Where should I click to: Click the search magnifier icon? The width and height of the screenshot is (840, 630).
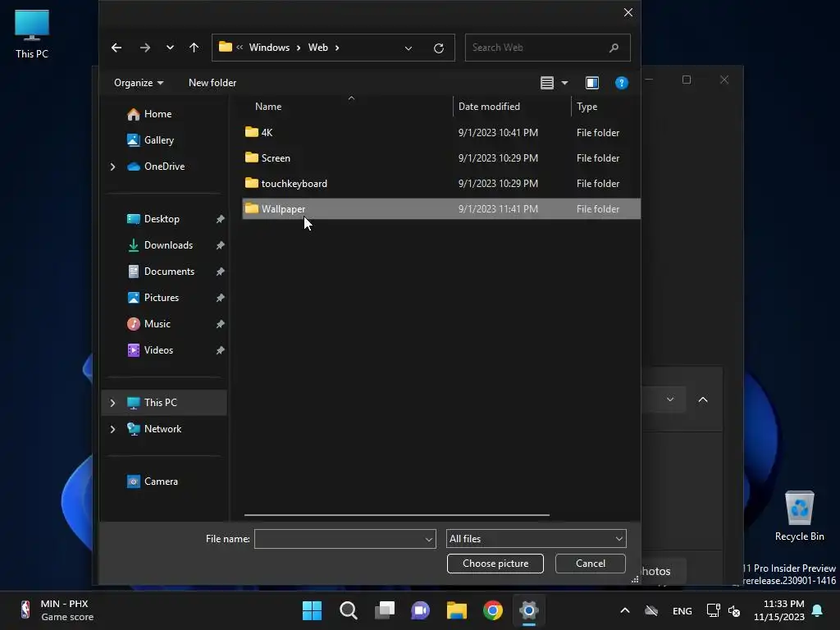(x=614, y=48)
